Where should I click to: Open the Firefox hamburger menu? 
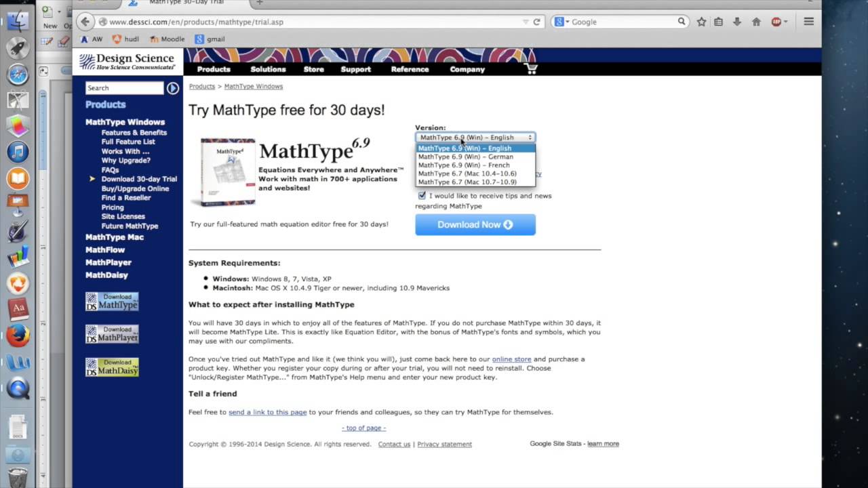808,22
